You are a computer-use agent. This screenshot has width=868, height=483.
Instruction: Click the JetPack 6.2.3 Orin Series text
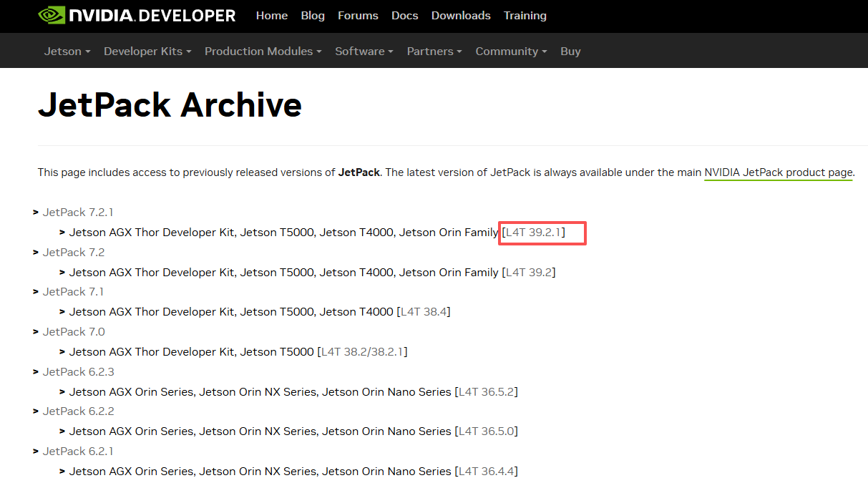pyautogui.click(x=260, y=391)
